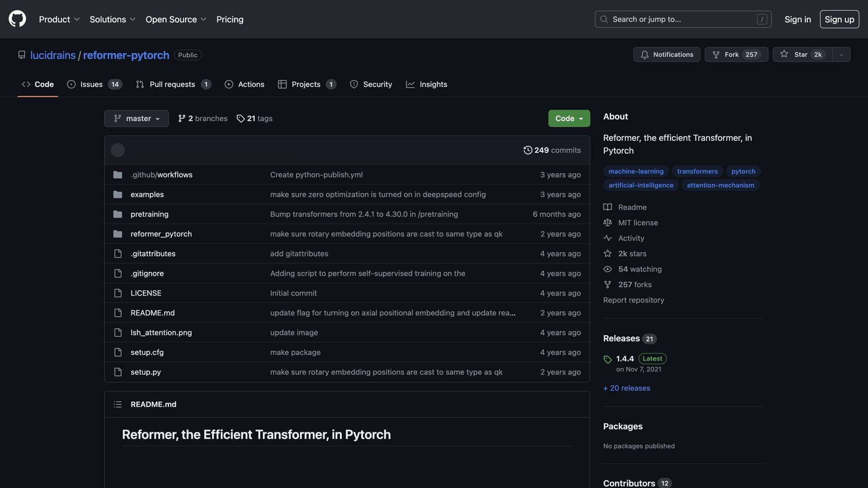
Task: Click the branches fork icon
Action: pos(182,118)
